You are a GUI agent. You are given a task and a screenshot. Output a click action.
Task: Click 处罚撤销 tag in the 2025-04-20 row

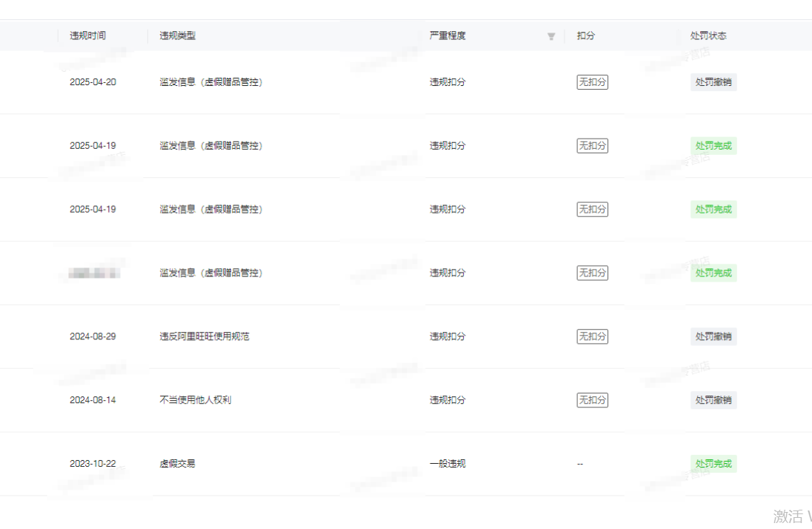point(713,82)
